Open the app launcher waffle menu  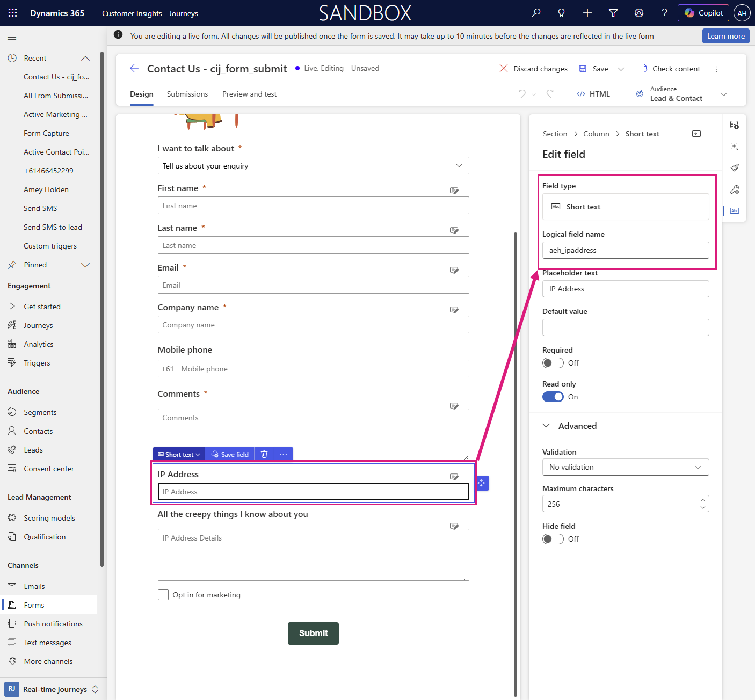pos(13,13)
